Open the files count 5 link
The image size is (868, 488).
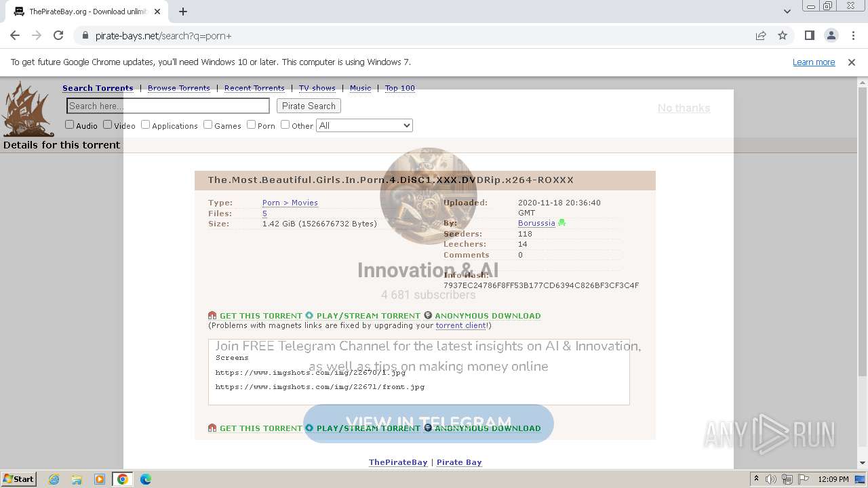tap(264, 213)
